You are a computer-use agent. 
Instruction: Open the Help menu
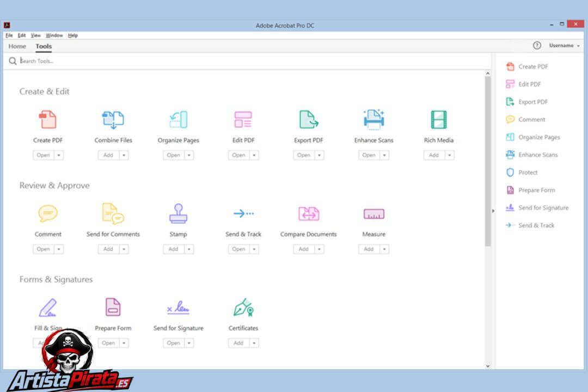pyautogui.click(x=73, y=35)
